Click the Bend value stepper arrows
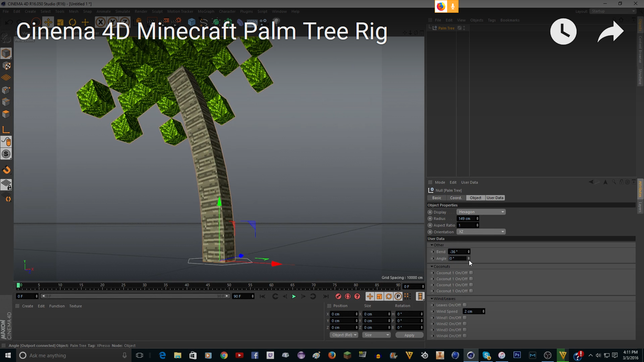This screenshot has width=644, height=362. [x=469, y=252]
